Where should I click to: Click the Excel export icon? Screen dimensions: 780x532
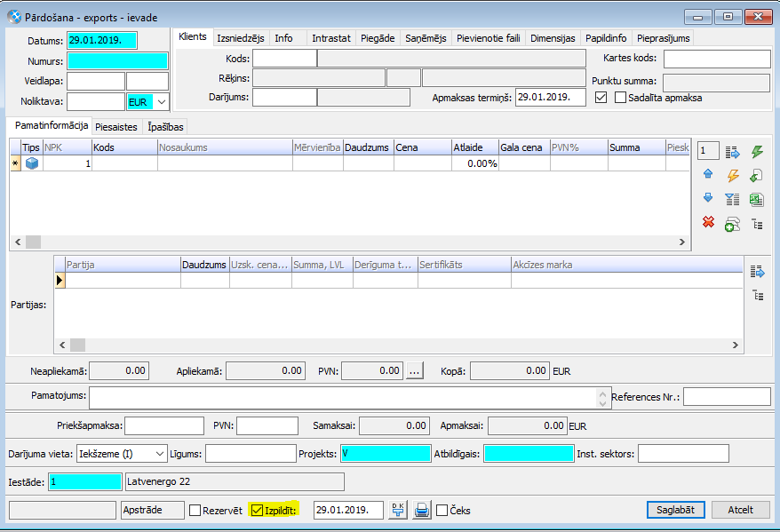pyautogui.click(x=757, y=199)
